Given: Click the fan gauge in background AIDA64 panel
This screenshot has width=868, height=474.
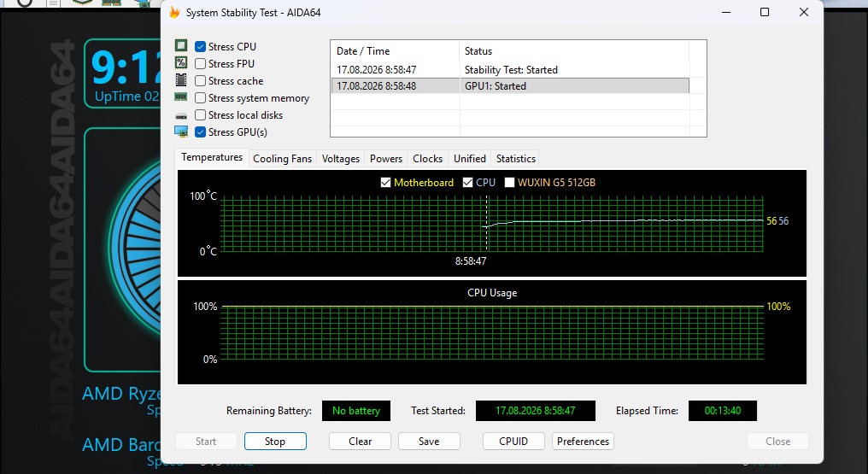Looking at the screenshot, I should [136, 247].
